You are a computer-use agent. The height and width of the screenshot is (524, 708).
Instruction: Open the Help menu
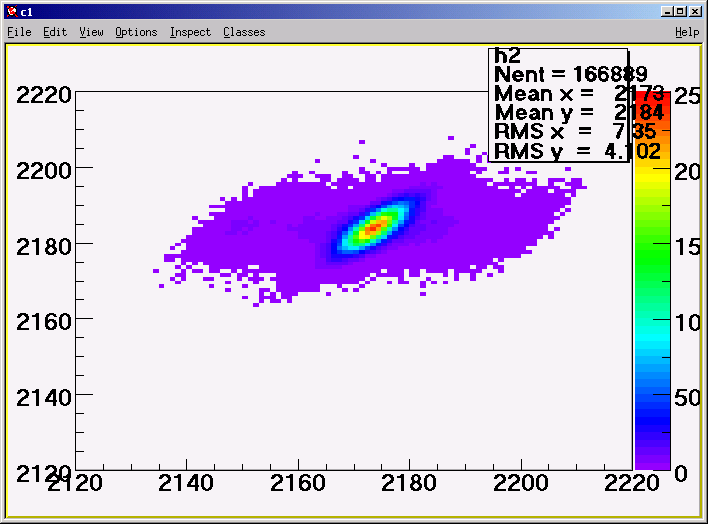(687, 32)
